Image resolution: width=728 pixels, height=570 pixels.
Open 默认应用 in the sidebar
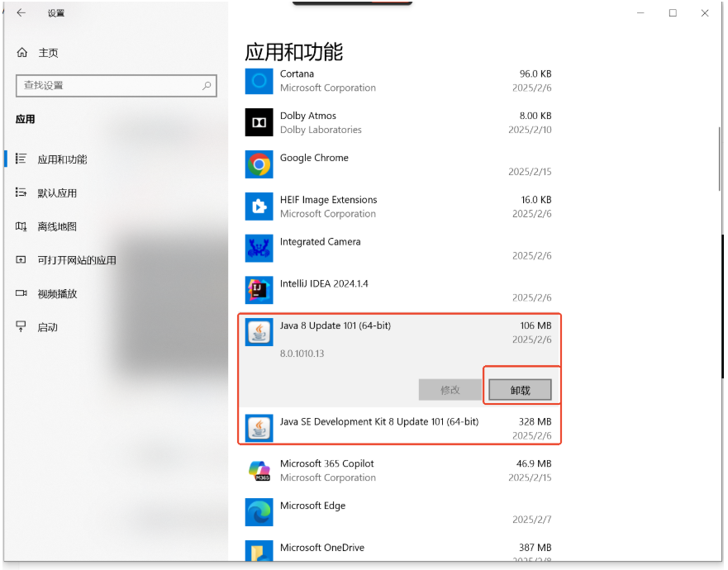pyautogui.click(x=57, y=193)
